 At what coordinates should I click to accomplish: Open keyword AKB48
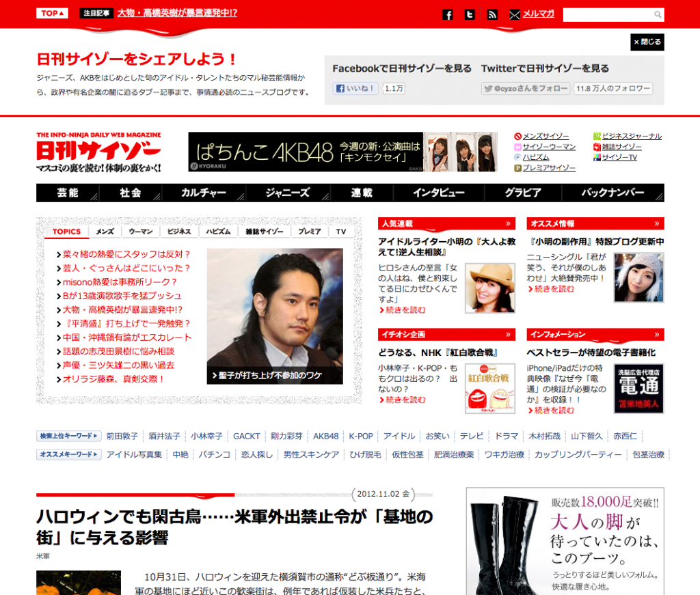325,437
